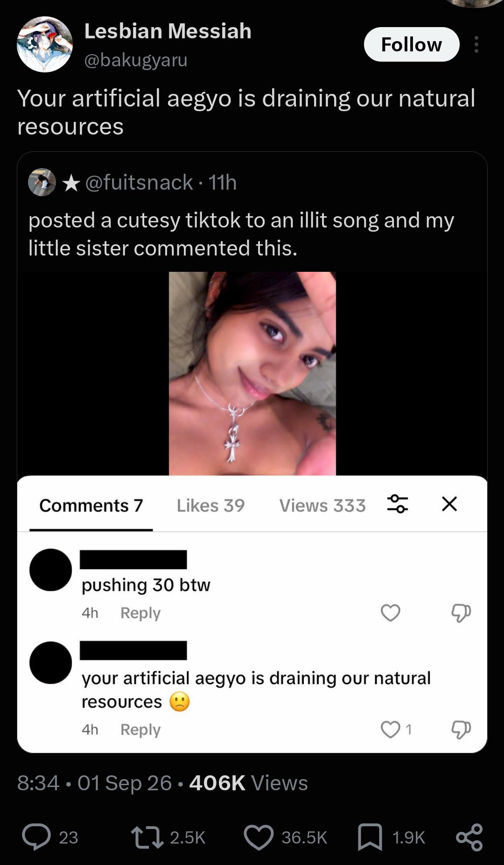Open the comment filter sliders icon
Viewport: 504px width, 865px height.
pos(398,504)
